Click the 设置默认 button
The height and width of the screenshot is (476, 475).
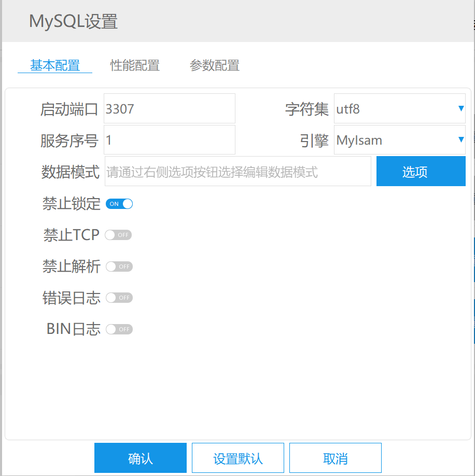238,458
